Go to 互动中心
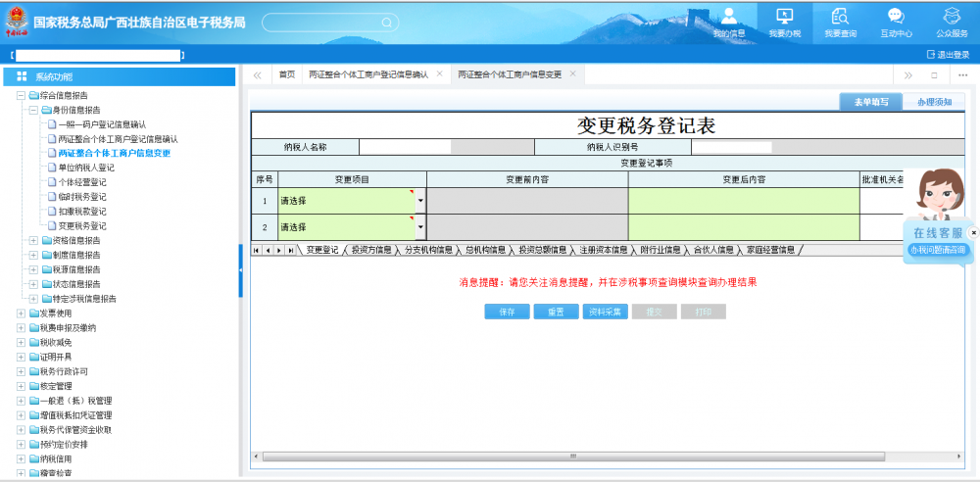Viewport: 980px width, 482px height. tap(895, 23)
